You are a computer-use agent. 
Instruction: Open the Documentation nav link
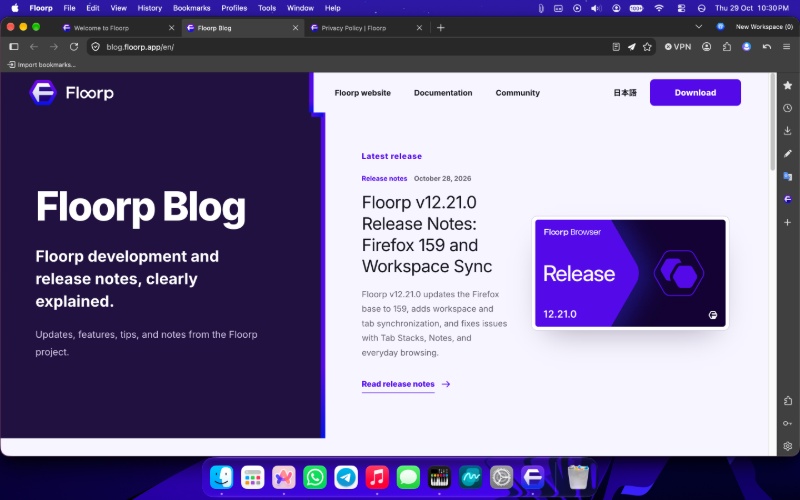click(x=443, y=93)
